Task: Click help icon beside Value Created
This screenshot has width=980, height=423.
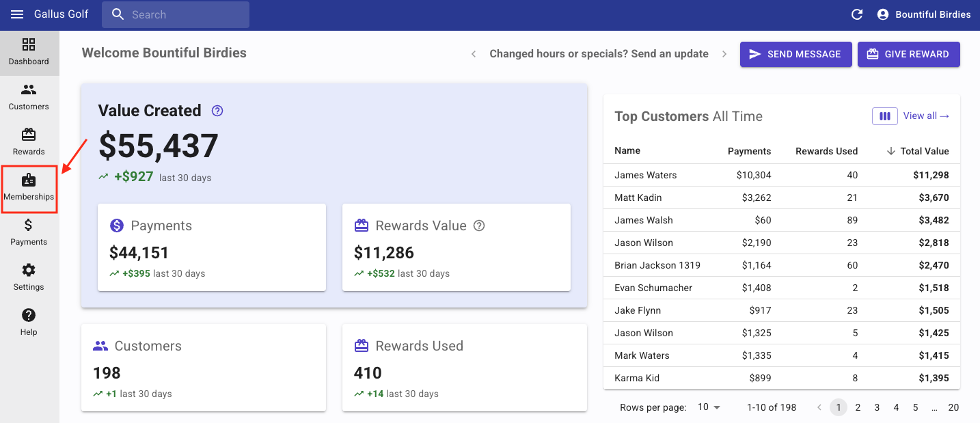Action: point(217,111)
